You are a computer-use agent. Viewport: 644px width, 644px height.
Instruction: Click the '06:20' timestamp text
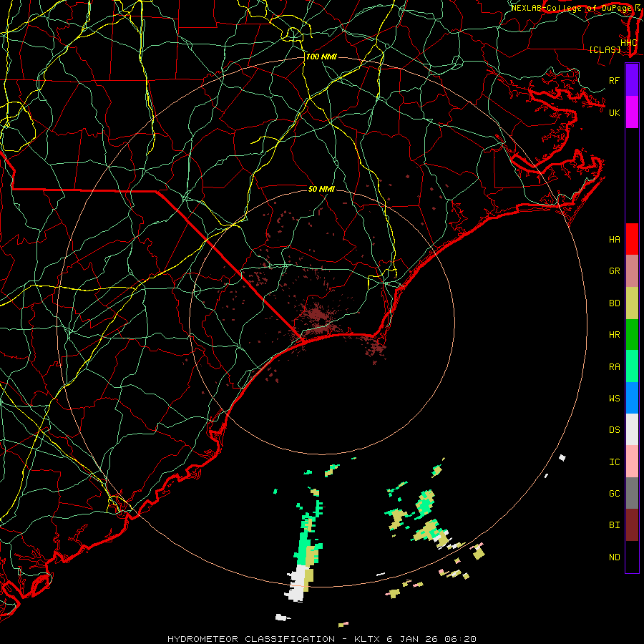460,639
